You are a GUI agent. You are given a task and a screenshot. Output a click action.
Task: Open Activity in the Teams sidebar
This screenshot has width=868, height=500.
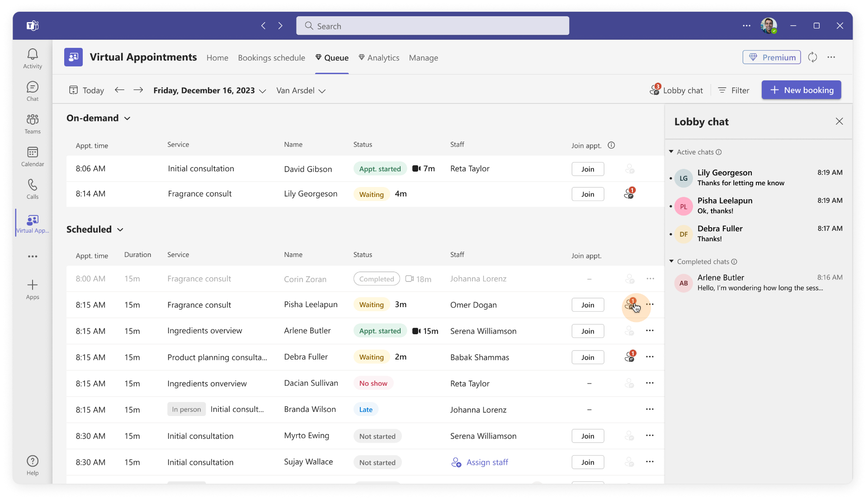(x=33, y=59)
